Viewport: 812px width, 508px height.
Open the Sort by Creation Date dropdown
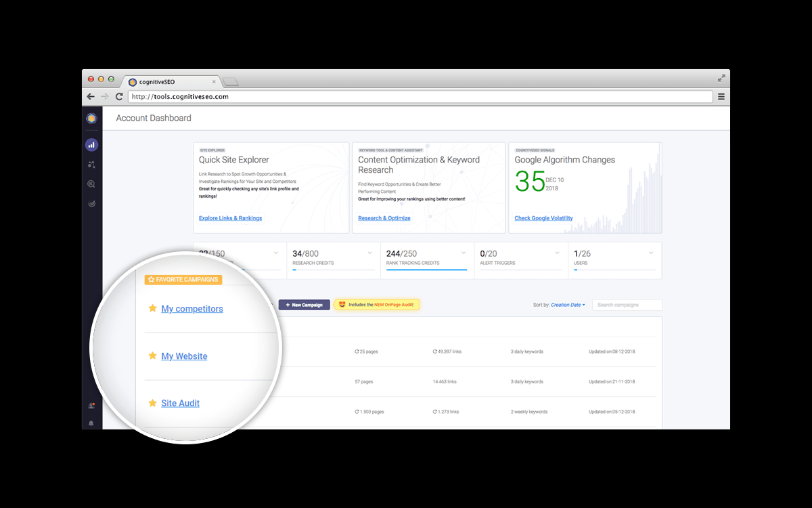point(568,305)
